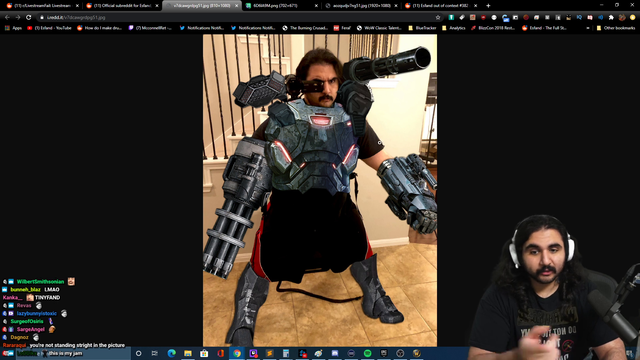This screenshot has height=360, width=640.
Task: Open the BlizzCon 2018 bookmark
Action: [x=493, y=28]
